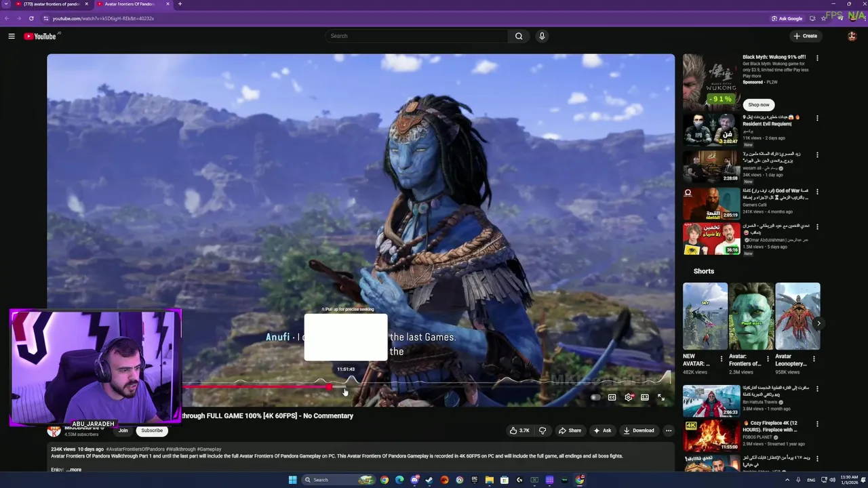Viewport: 868px width, 488px height.
Task: Open the account avatar menu
Action: [x=852, y=36]
